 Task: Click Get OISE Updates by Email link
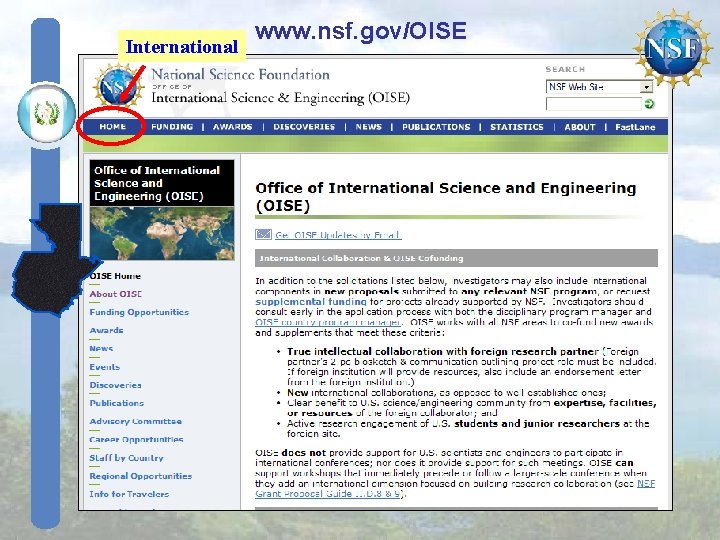338,235
